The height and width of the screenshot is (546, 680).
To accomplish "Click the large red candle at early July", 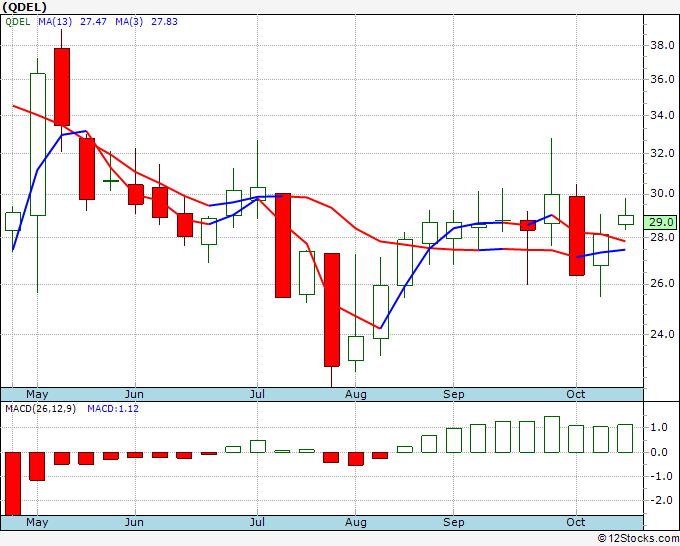I will point(283,245).
